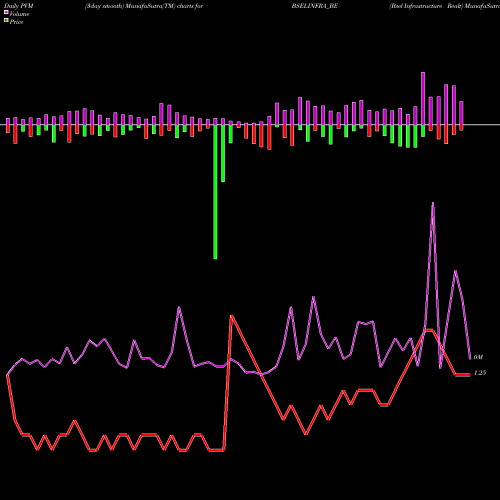Click the '(3day smooth) MunafaSutra(TM) charts for' text
Image resolution: width=500 pixels, height=500 pixels.
point(144,6)
